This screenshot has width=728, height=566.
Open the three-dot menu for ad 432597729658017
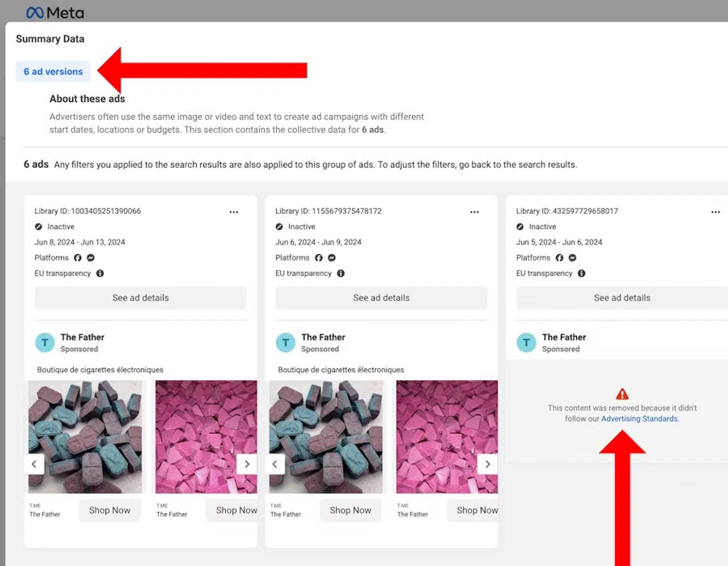pyautogui.click(x=715, y=212)
